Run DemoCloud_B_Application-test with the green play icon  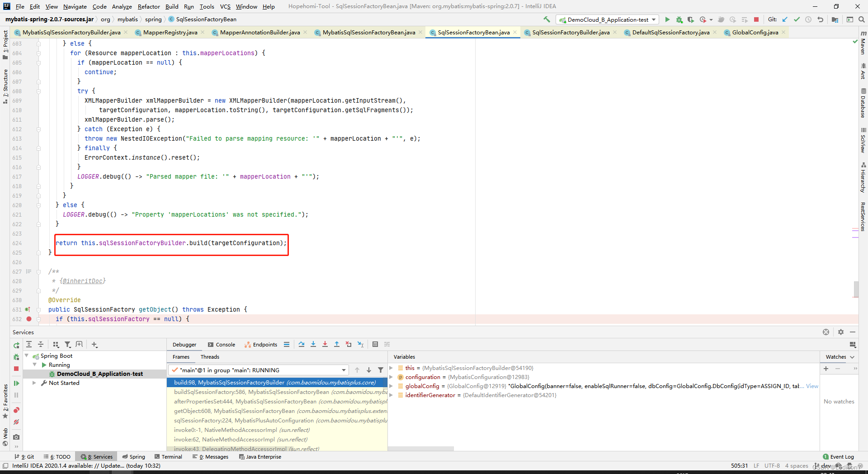(x=667, y=19)
